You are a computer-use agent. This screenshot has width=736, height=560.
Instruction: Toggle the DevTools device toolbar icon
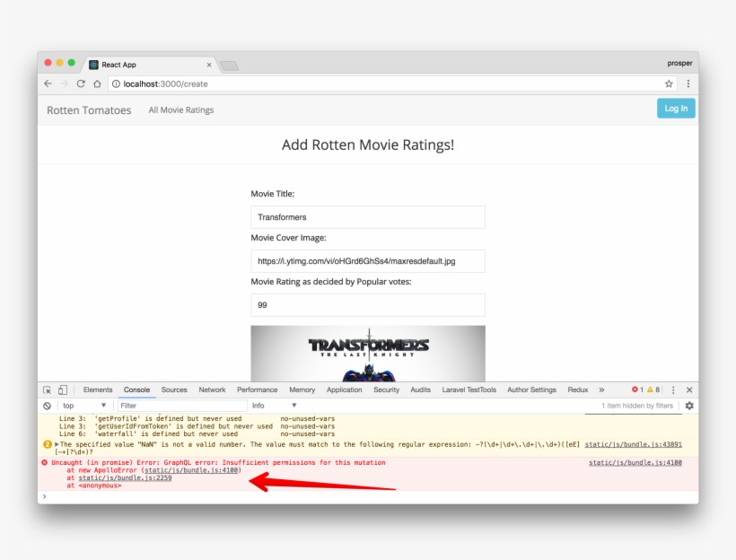63,389
